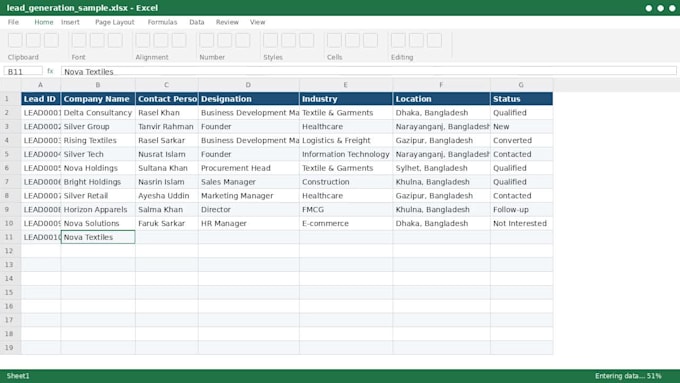
Task: Click the middle button in the Number group
Action: (x=225, y=40)
